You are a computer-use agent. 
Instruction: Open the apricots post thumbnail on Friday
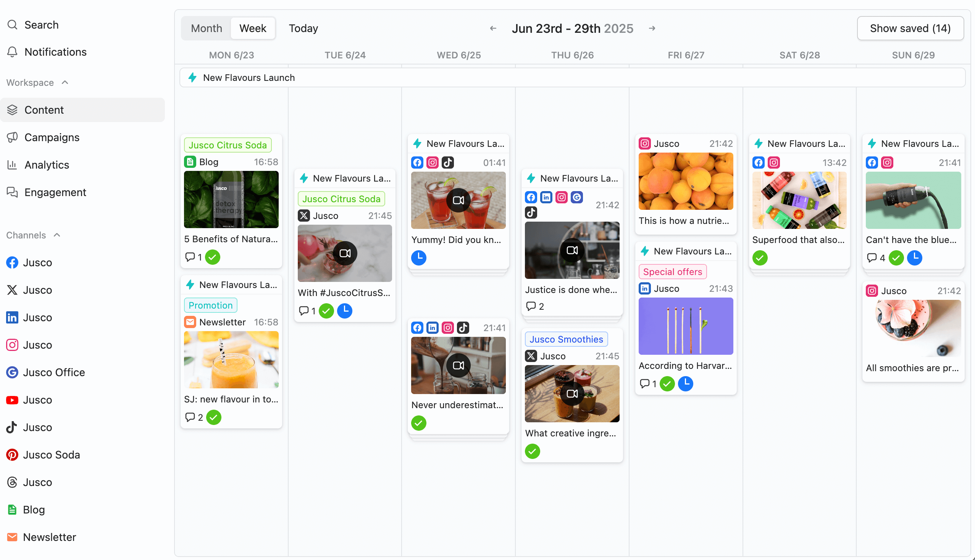[x=685, y=181]
